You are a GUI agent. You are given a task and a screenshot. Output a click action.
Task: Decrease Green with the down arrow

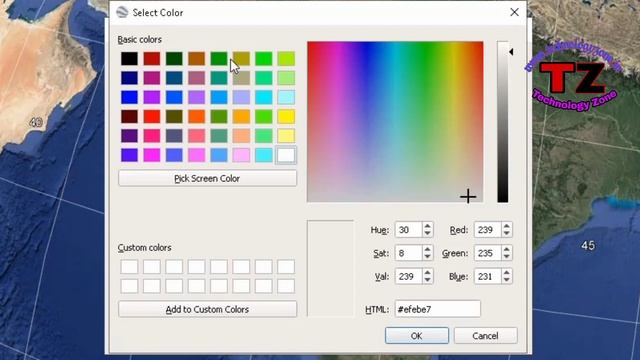click(x=507, y=257)
